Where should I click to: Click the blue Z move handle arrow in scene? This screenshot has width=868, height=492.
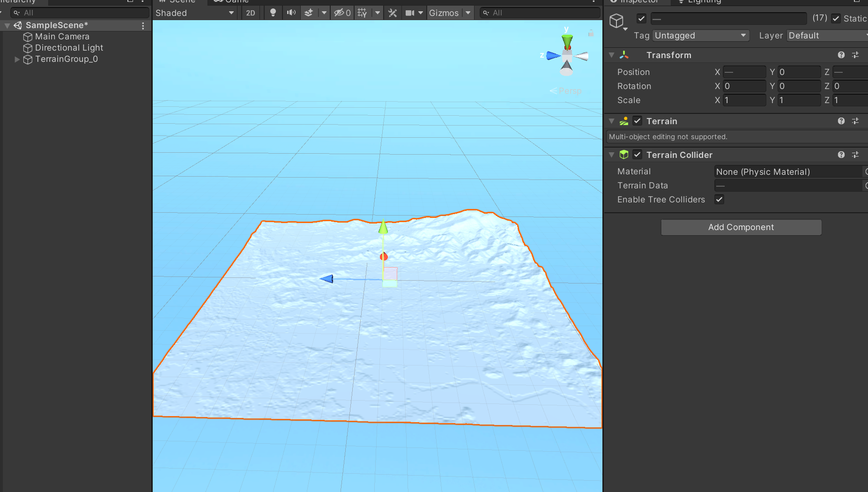click(326, 279)
